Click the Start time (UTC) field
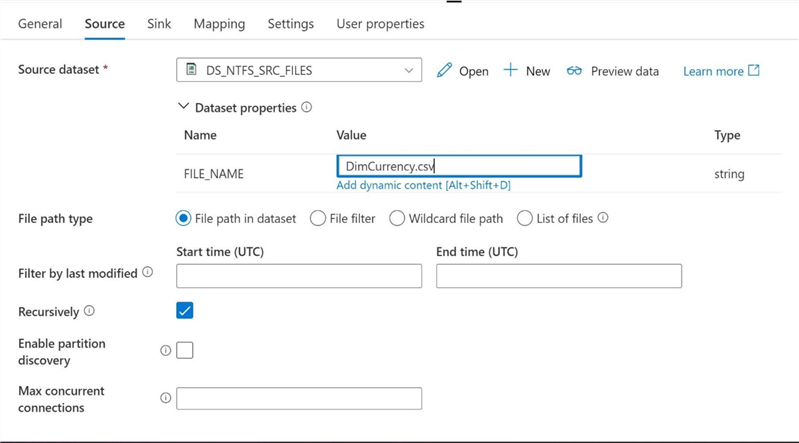This screenshot has height=443, width=799. click(x=299, y=276)
